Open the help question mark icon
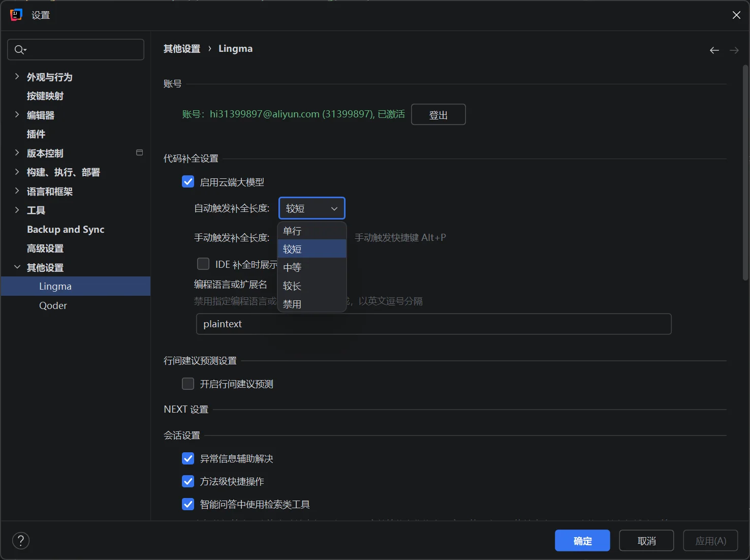Viewport: 750px width, 560px height. [x=21, y=541]
